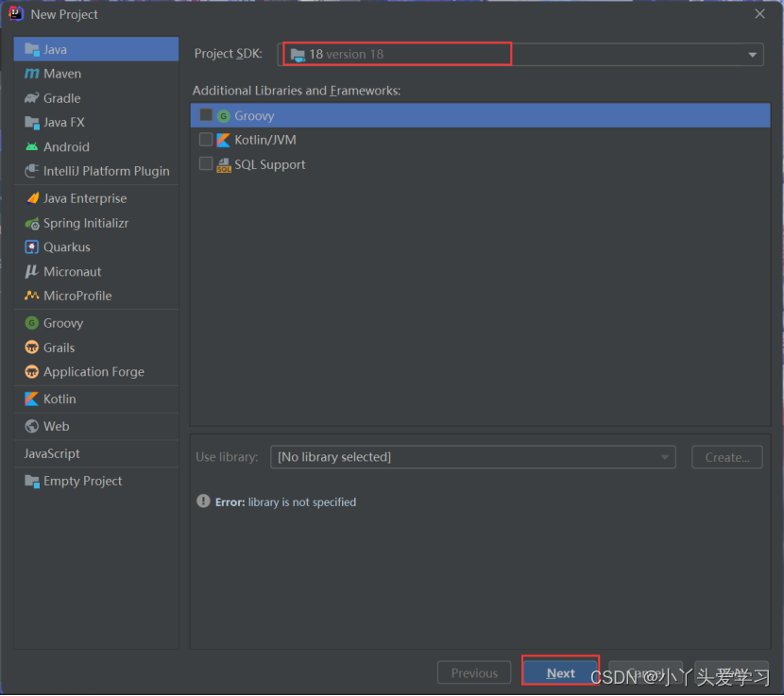Click the '18 version 18' SDK value

pos(346,54)
